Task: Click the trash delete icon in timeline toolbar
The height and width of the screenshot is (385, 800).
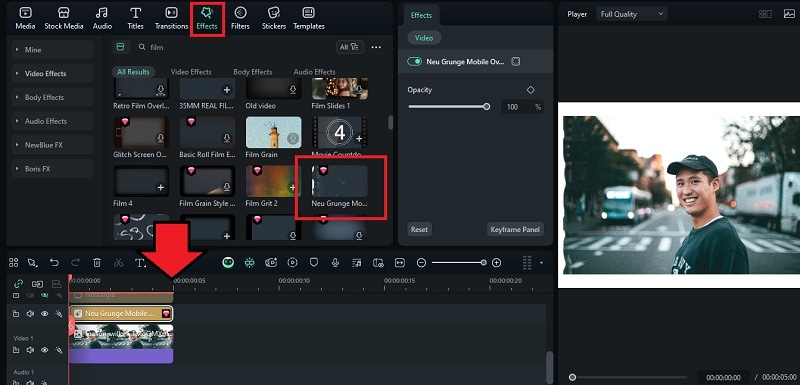Action: click(97, 263)
